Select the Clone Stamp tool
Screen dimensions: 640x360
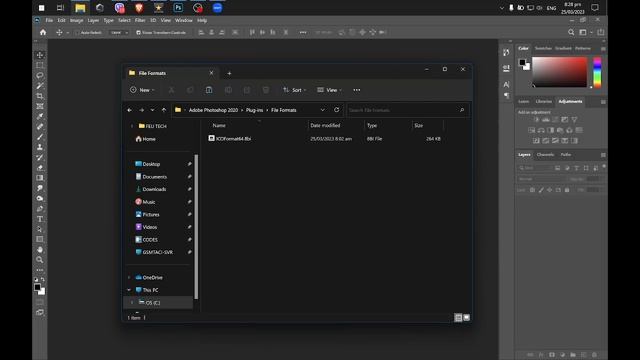coord(40,147)
